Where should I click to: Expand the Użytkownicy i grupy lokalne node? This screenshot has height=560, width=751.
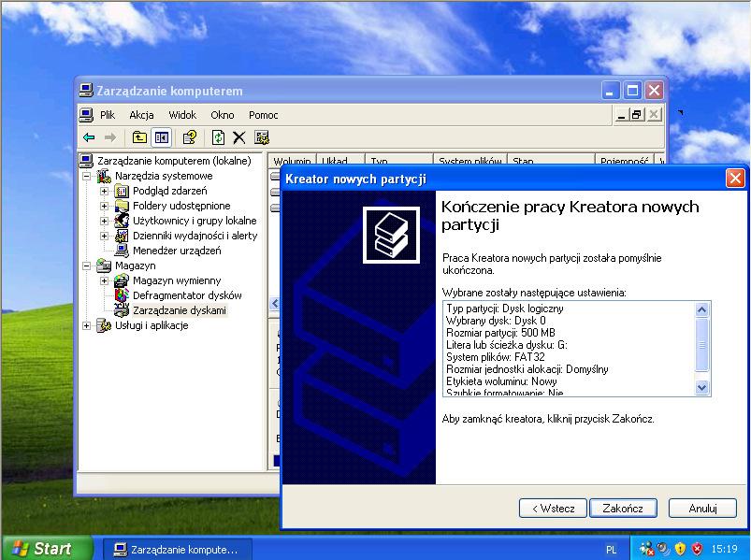(105, 222)
